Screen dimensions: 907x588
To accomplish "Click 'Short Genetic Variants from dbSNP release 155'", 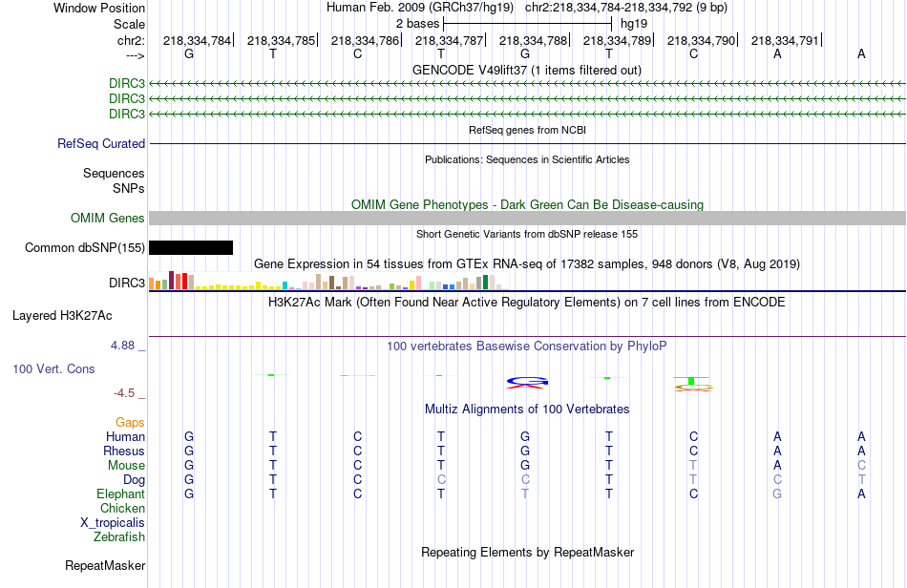I will (527, 234).
